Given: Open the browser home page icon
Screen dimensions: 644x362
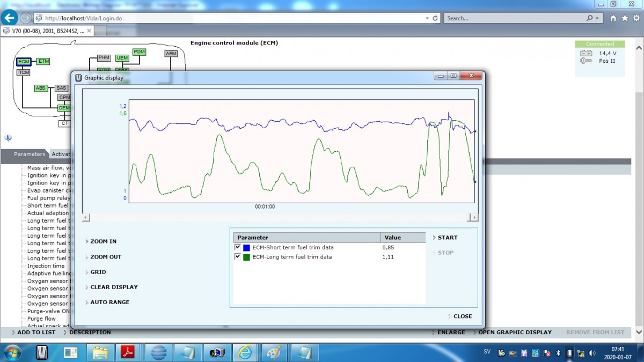Looking at the screenshot, I should click(x=613, y=18).
